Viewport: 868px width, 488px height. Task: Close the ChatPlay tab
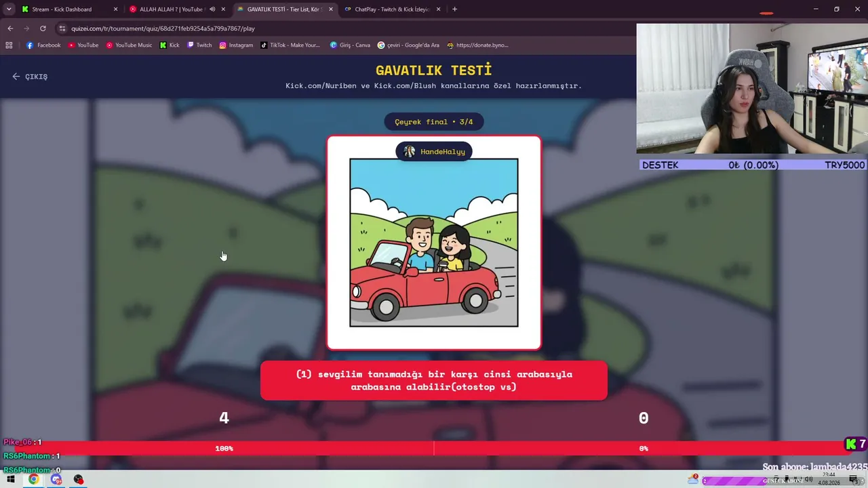point(439,9)
